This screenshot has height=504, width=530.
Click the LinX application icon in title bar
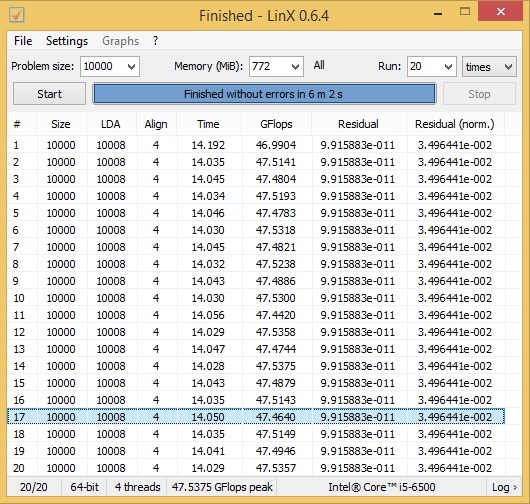point(16,14)
